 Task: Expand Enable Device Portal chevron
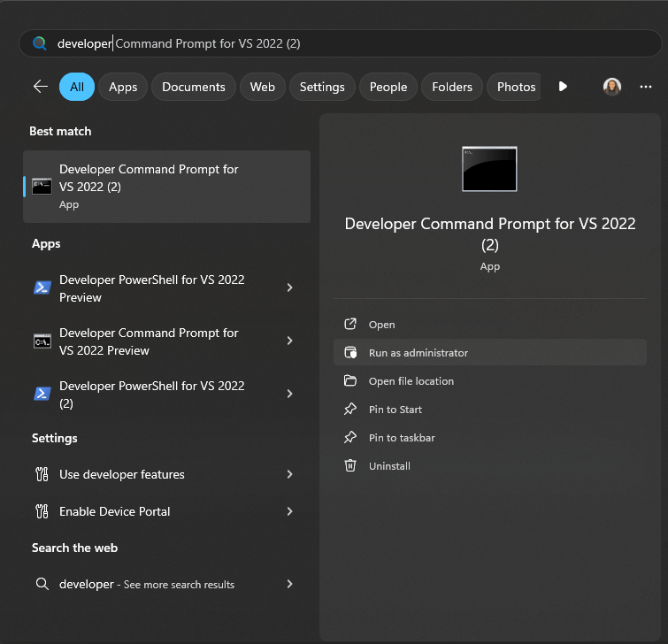pyautogui.click(x=289, y=511)
